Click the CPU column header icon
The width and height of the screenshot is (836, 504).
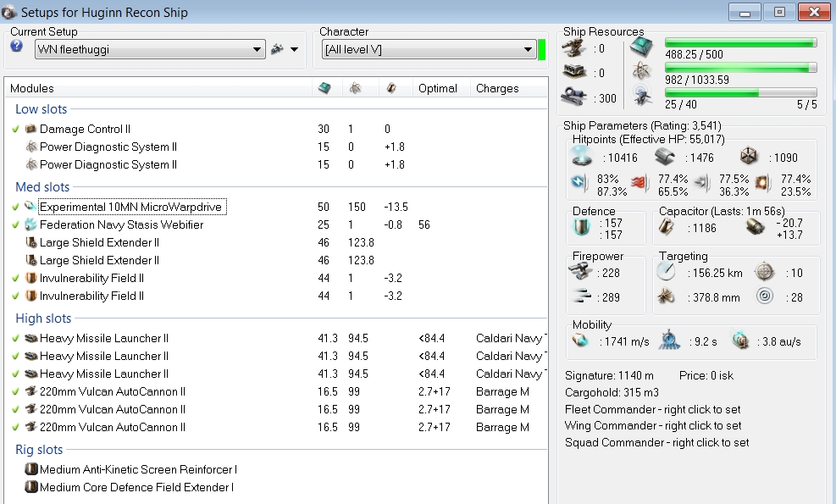coord(324,88)
